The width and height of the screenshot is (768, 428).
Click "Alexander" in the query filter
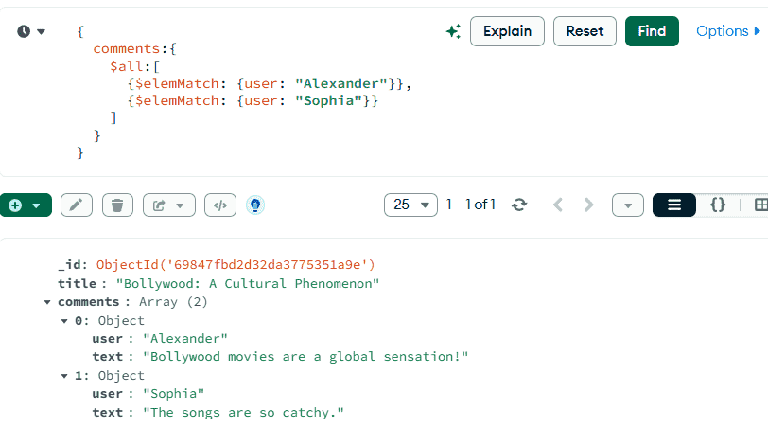click(x=341, y=84)
